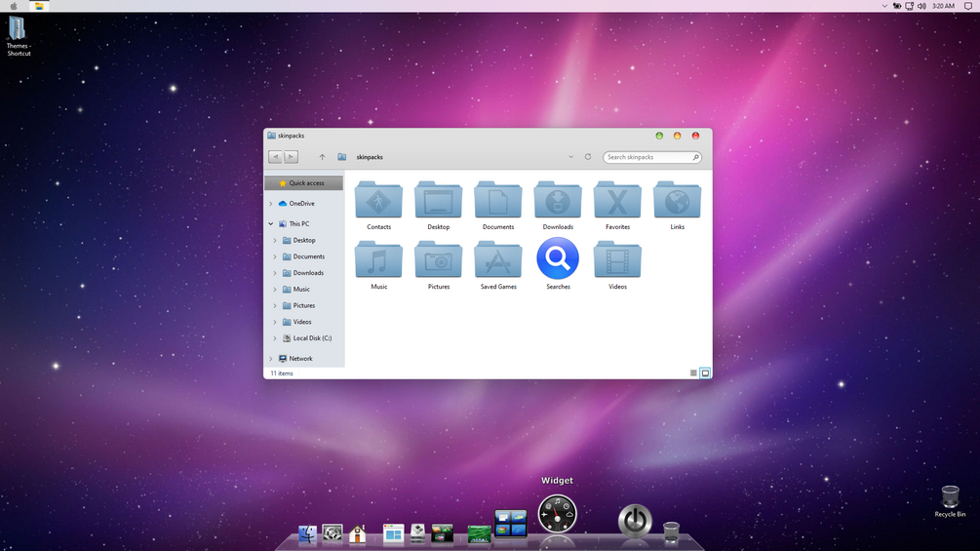This screenshot has height=551, width=980.
Task: Expand the Network tree node
Action: click(271, 359)
